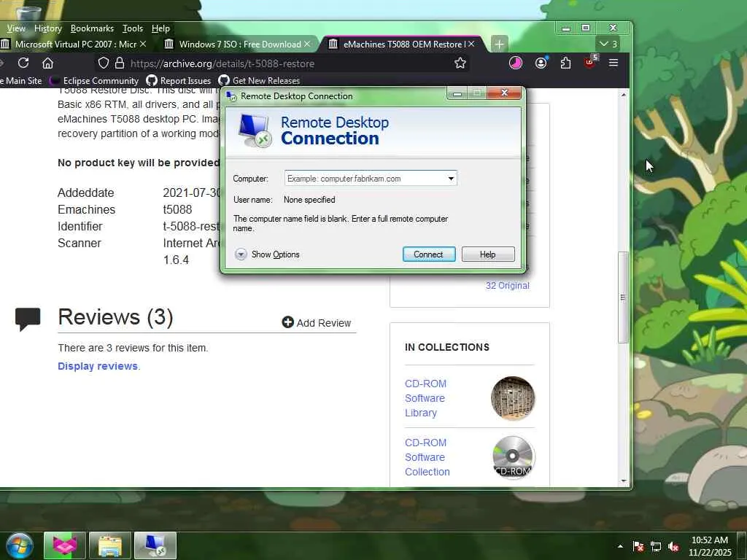
Task: Open the History menu
Action: pos(47,28)
